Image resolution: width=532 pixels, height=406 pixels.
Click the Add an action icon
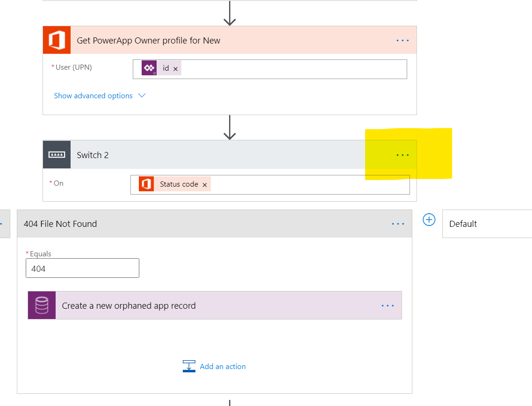tap(189, 366)
